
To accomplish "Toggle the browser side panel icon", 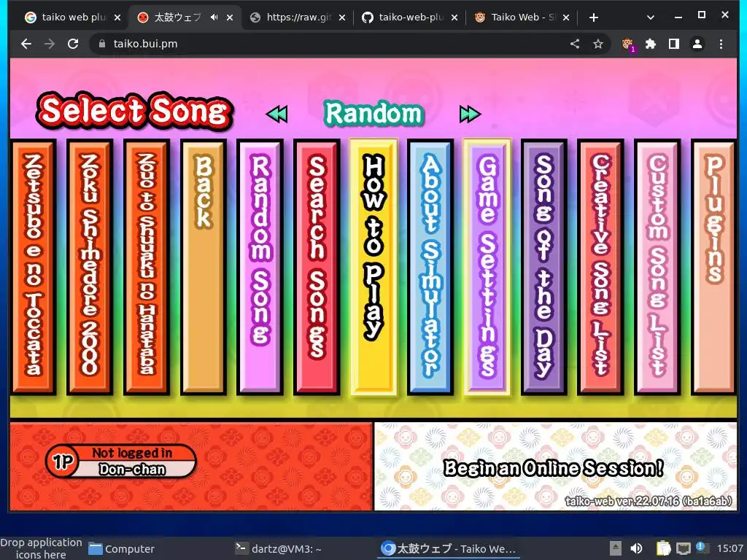I will [x=673, y=44].
